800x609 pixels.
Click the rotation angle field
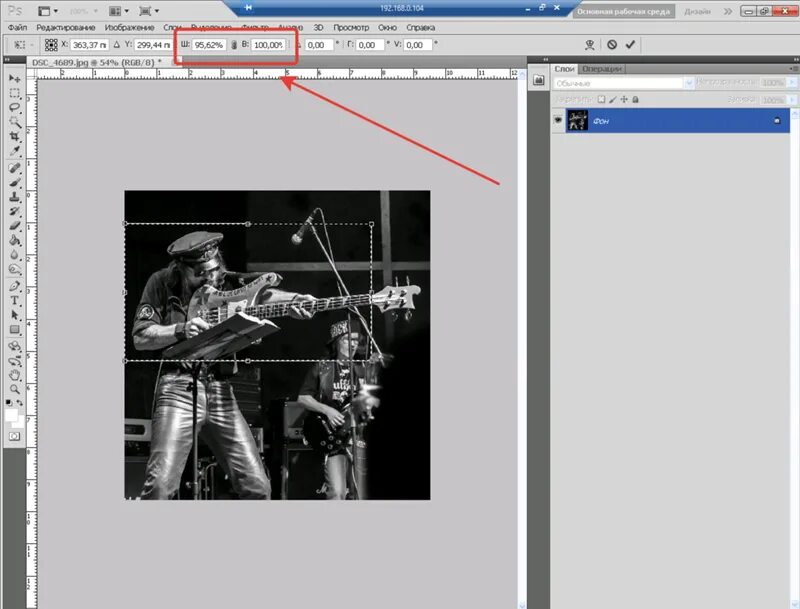point(319,45)
